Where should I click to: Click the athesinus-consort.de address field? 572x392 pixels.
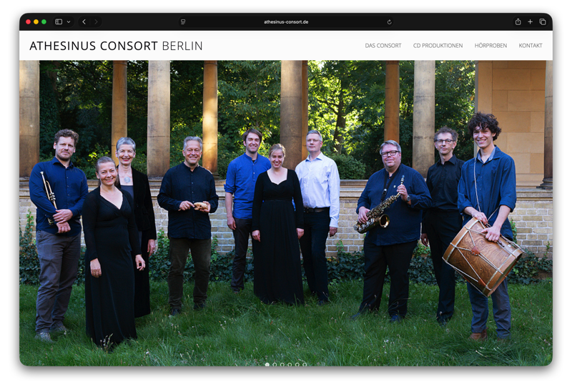[x=286, y=22]
